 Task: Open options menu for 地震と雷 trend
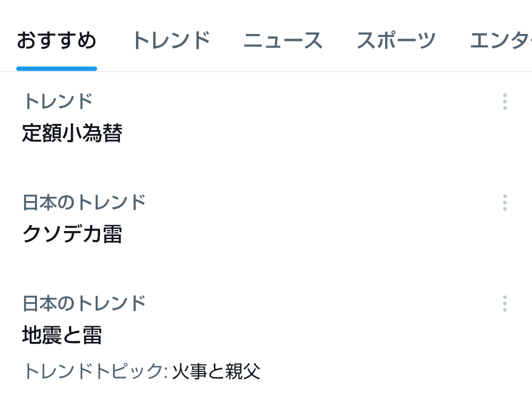tap(504, 304)
